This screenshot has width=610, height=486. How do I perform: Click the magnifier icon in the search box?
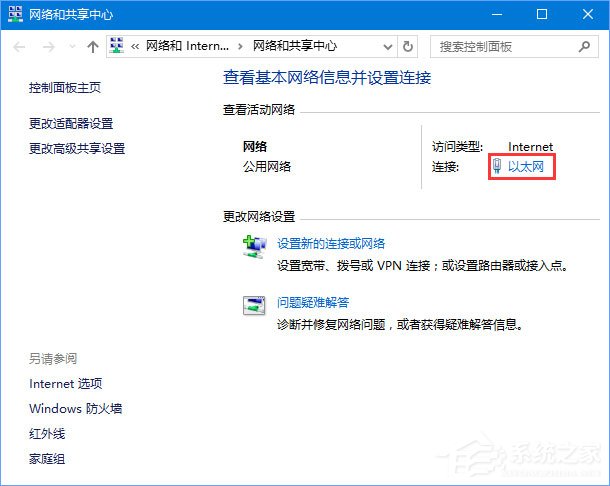coord(584,47)
